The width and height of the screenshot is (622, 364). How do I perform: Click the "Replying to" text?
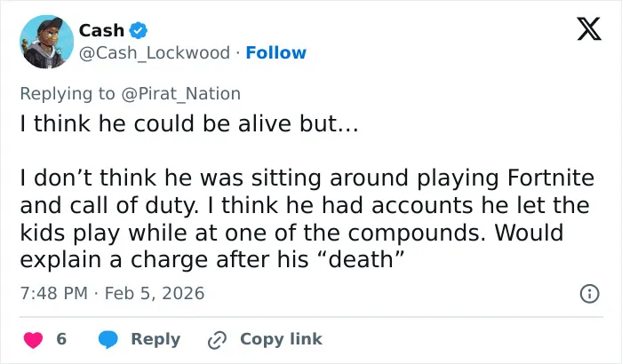pyautogui.click(x=68, y=94)
